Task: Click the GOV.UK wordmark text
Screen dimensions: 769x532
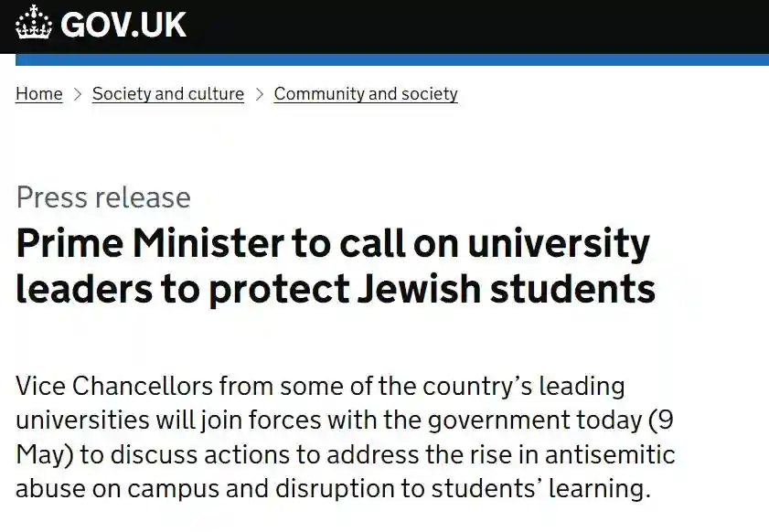Action: [123, 25]
